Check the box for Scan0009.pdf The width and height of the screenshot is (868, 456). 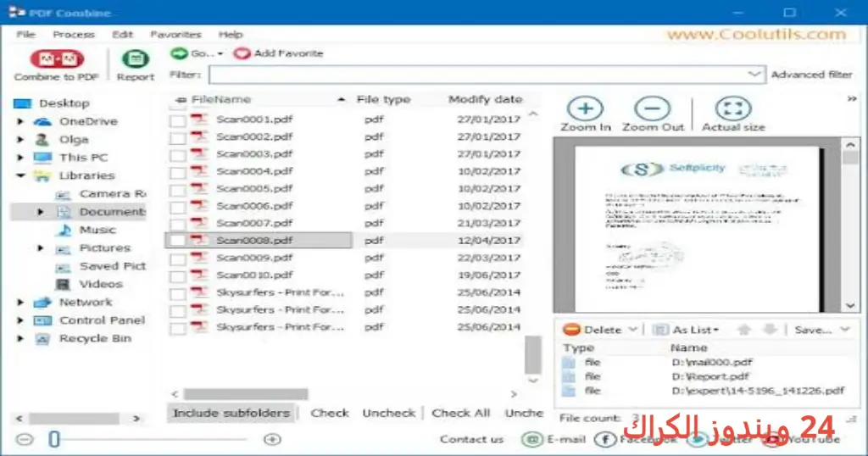(178, 259)
